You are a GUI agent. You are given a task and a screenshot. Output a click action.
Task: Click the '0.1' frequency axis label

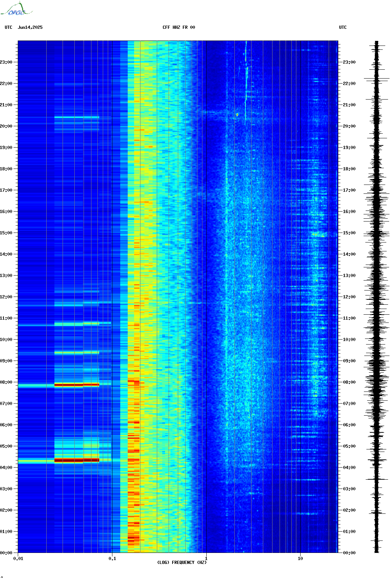[112, 559]
